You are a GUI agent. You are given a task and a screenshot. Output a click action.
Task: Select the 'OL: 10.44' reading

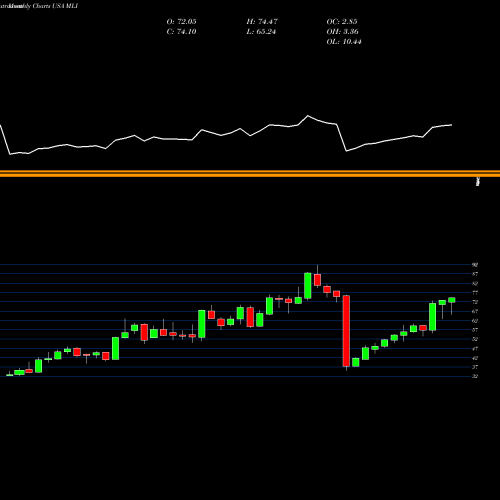(x=344, y=42)
